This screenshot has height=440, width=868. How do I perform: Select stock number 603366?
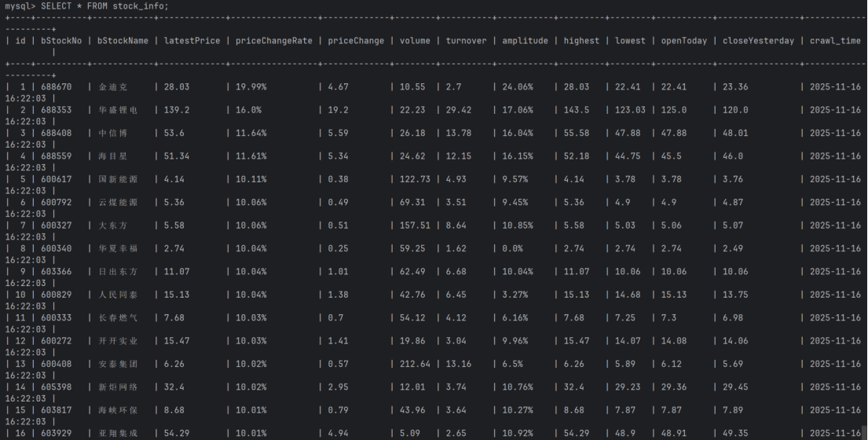56,272
